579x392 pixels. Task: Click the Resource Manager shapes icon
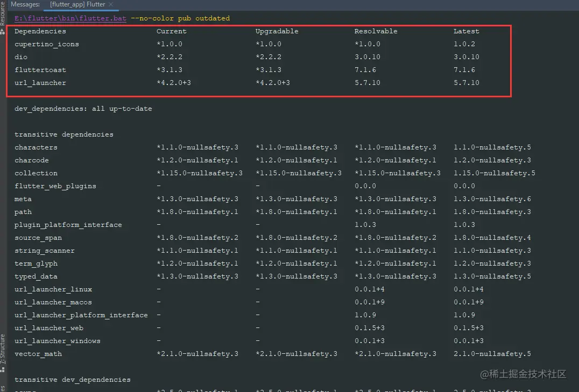pos(3,32)
